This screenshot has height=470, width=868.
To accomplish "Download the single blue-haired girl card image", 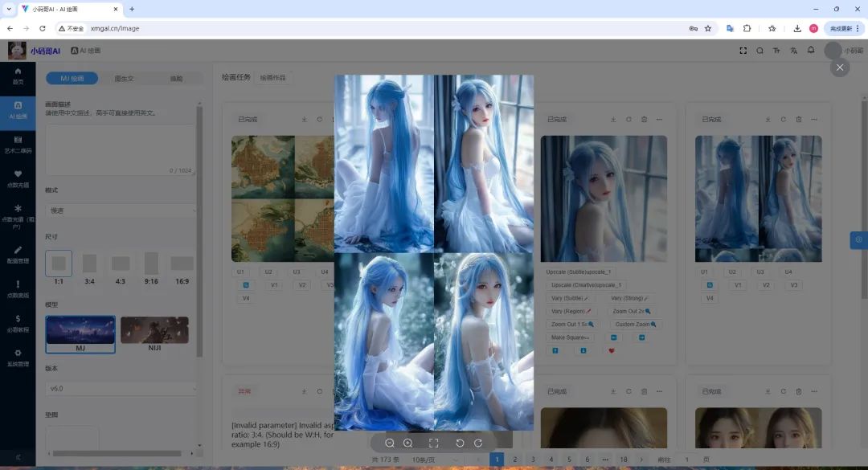I will click(613, 120).
